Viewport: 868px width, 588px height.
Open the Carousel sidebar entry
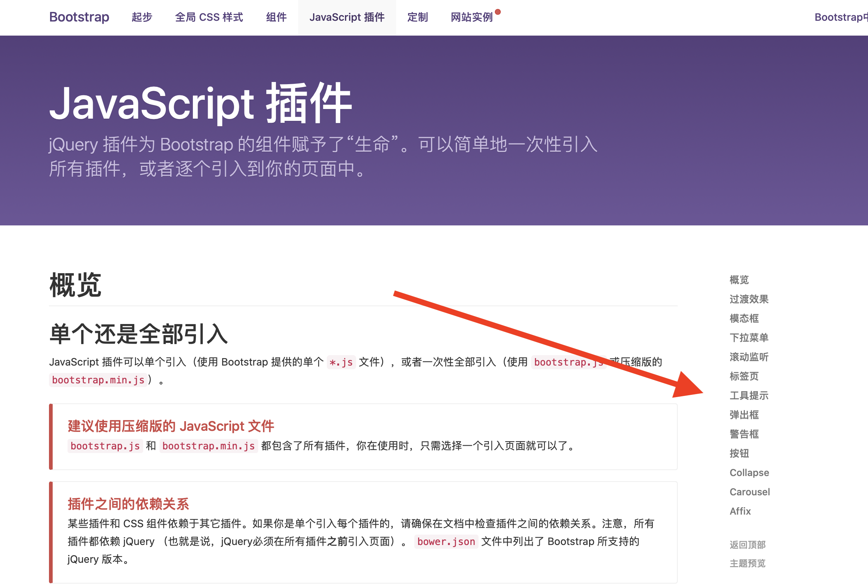coord(749,492)
